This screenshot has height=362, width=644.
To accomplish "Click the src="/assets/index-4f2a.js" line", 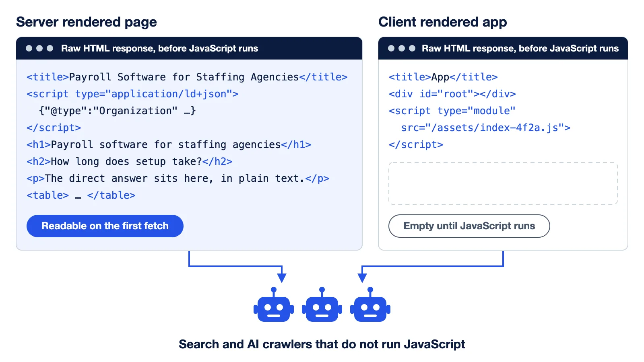I will (486, 128).
